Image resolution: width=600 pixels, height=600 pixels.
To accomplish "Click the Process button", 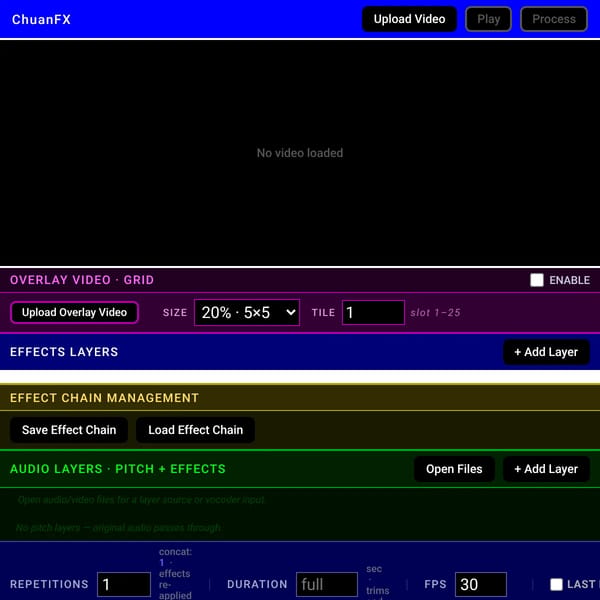I will tap(554, 19).
